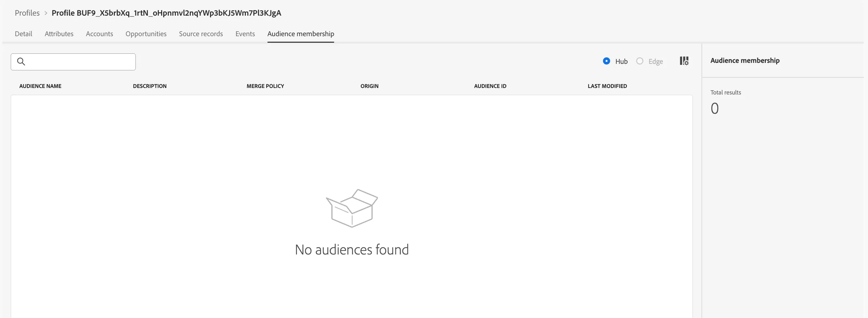This screenshot has width=868, height=318.
Task: Click the empty box illustration
Action: [352, 208]
